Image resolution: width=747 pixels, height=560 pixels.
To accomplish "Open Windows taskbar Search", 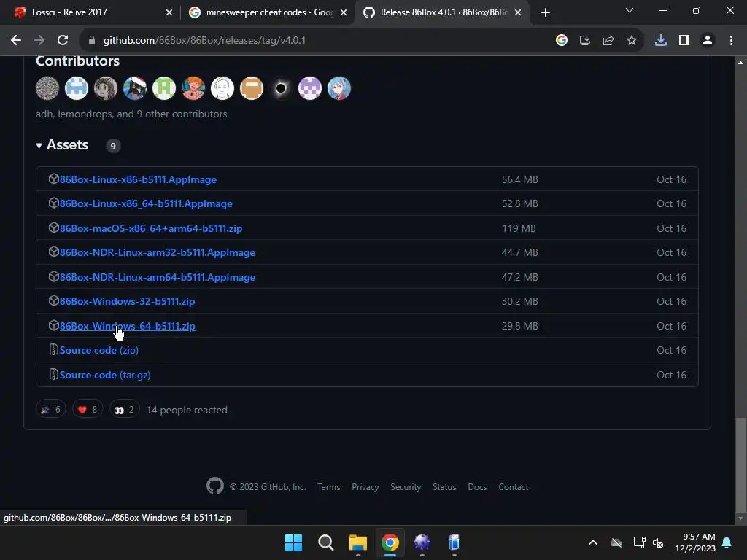I will pyautogui.click(x=326, y=542).
